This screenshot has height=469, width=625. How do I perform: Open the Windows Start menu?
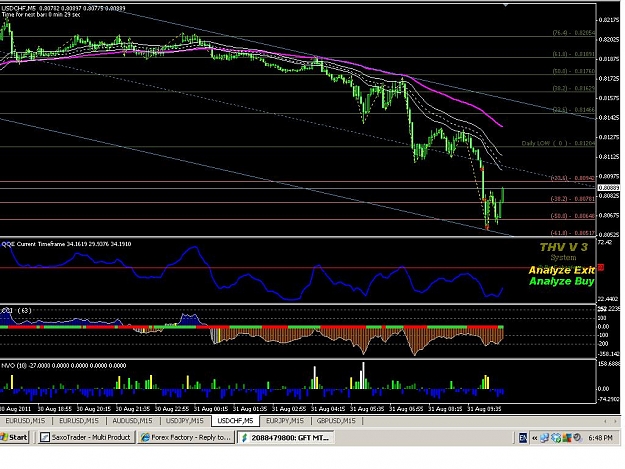14,438
